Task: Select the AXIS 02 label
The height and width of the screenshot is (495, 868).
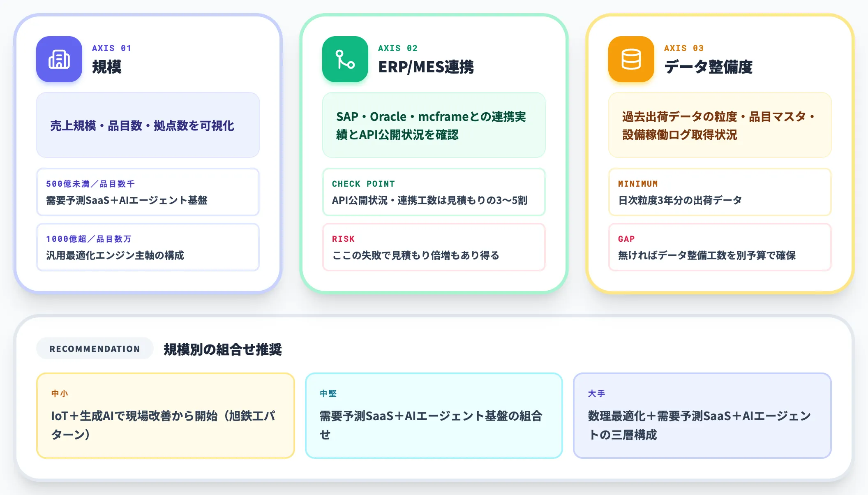Action: pos(398,48)
